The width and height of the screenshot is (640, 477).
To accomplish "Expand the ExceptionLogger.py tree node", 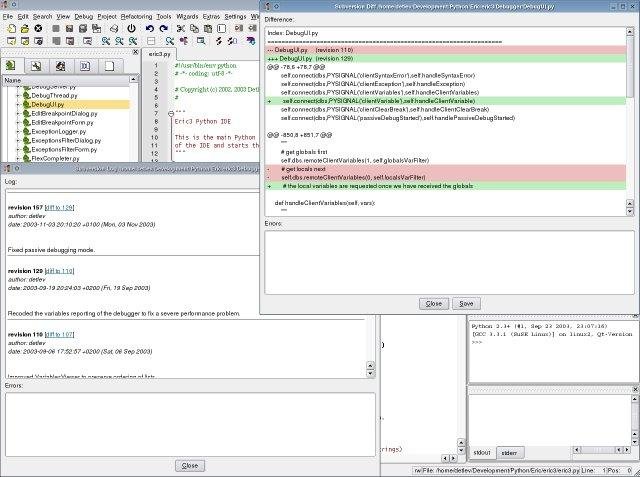I will coord(18,131).
